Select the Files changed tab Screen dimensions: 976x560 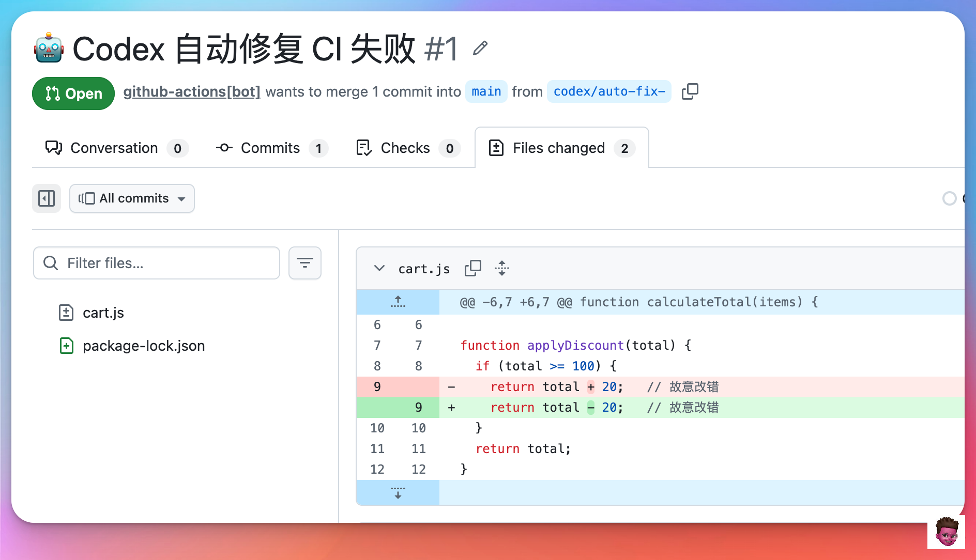[x=562, y=148]
